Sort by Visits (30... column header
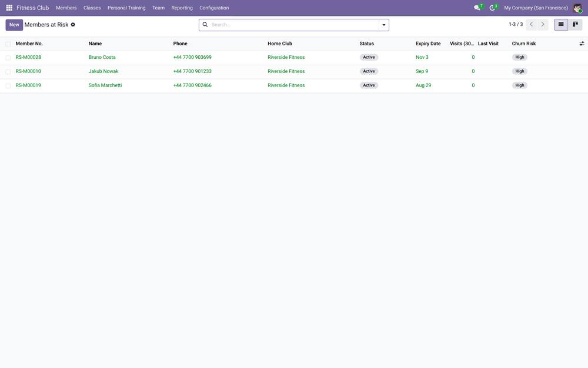Screen dimensions: 588x368 [x=462, y=44]
